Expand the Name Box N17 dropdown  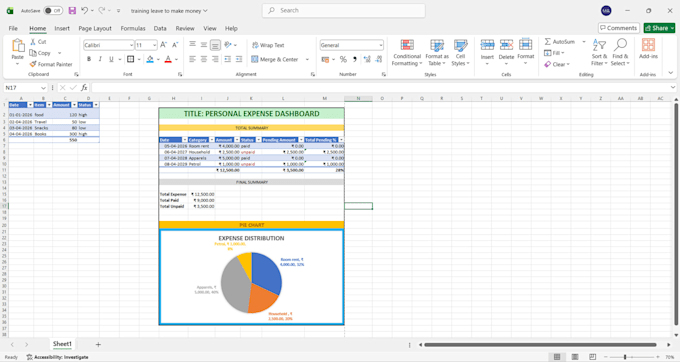(x=43, y=88)
